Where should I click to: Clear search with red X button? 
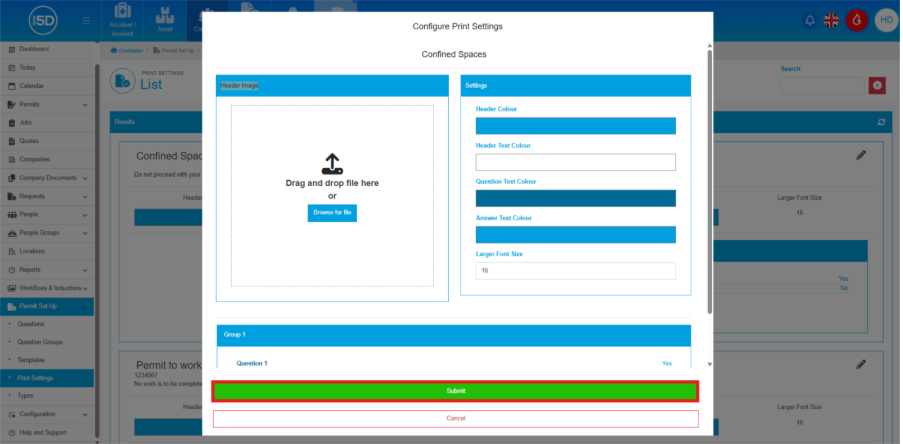877,86
